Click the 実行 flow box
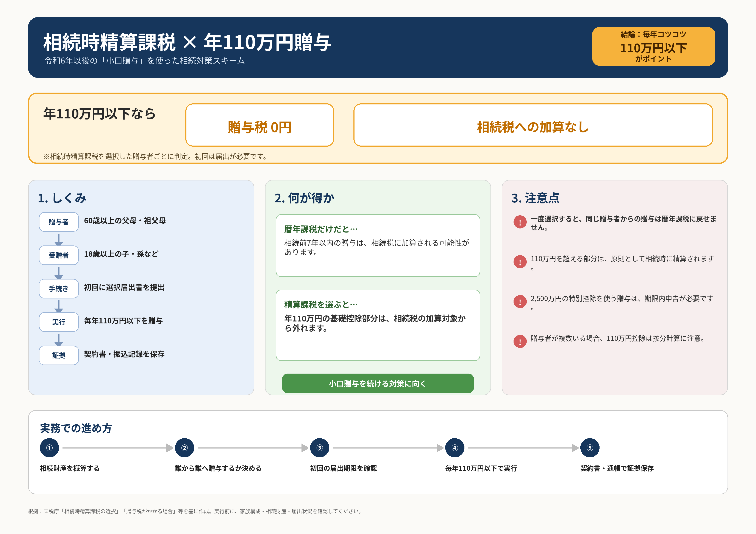 click(59, 322)
